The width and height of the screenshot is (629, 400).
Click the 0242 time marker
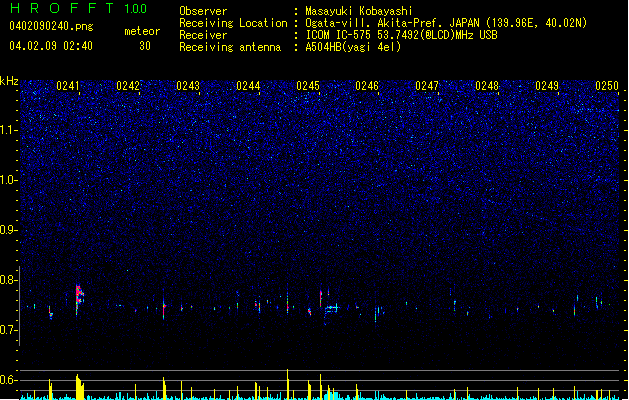click(x=128, y=86)
